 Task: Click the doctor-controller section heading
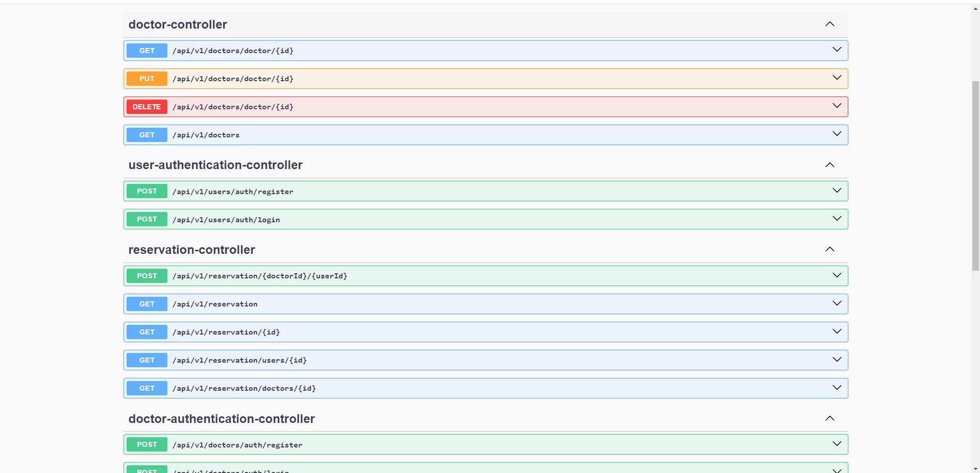[178, 25]
